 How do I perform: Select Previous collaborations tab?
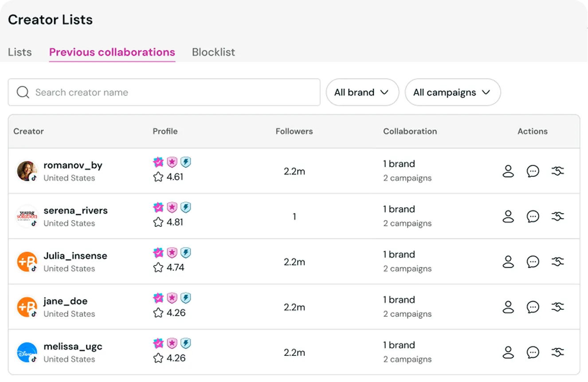(112, 52)
